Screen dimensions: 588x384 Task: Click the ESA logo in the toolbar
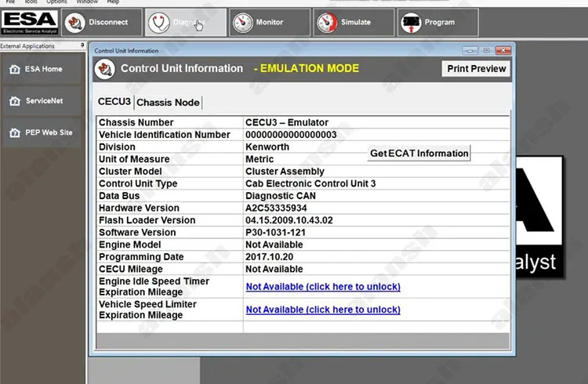coord(30,22)
